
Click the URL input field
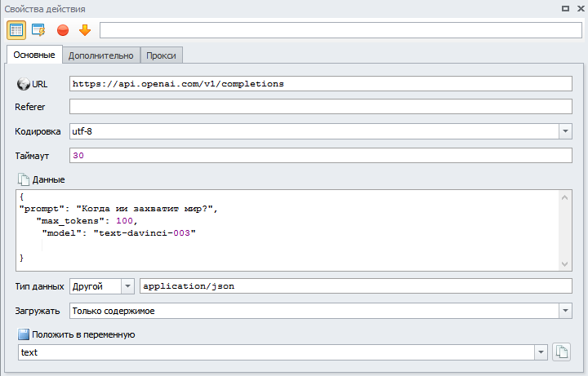point(320,83)
